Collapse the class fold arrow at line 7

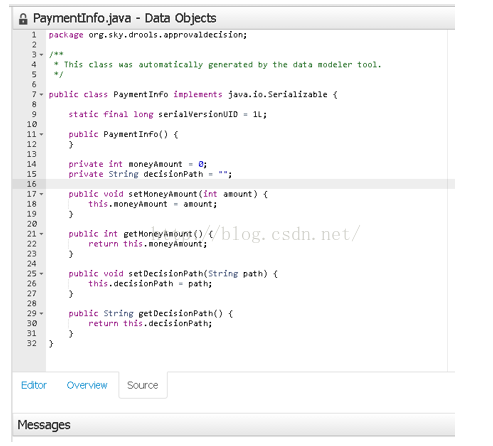click(x=42, y=95)
